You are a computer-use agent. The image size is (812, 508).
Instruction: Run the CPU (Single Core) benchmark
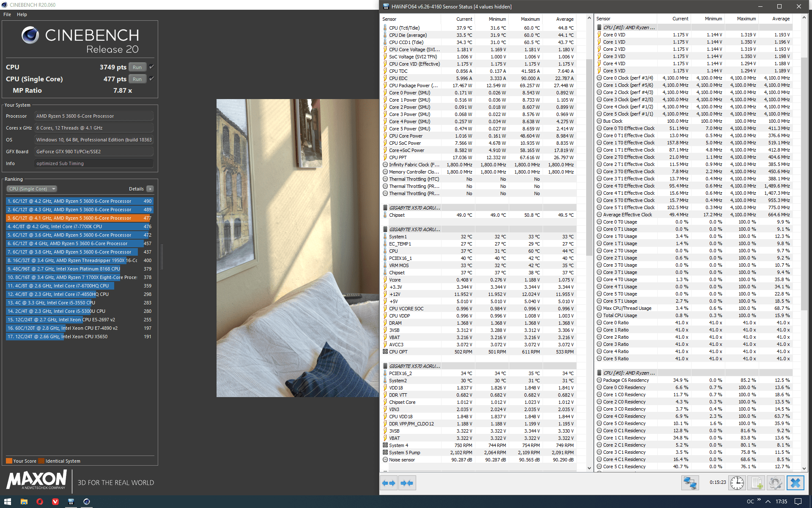(x=137, y=79)
